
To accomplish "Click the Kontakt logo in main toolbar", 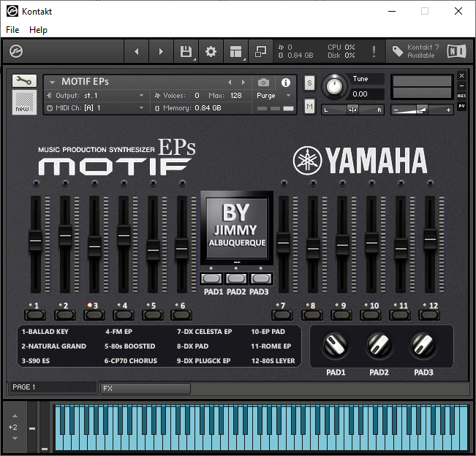I will [x=16, y=51].
